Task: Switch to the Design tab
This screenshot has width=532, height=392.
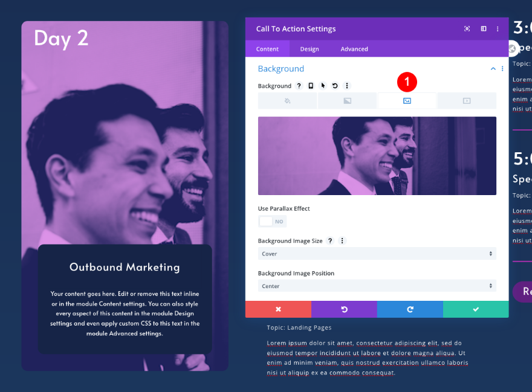Action: coord(310,49)
